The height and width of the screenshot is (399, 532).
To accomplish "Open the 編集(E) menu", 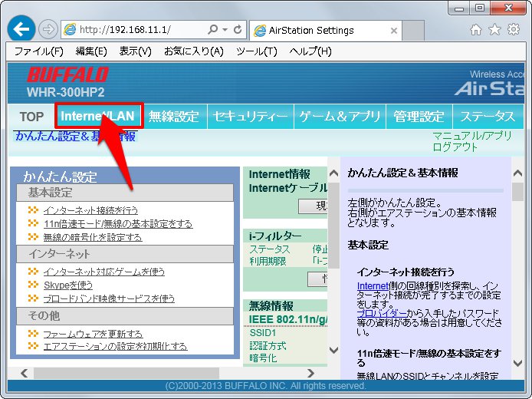I will 91,51.
